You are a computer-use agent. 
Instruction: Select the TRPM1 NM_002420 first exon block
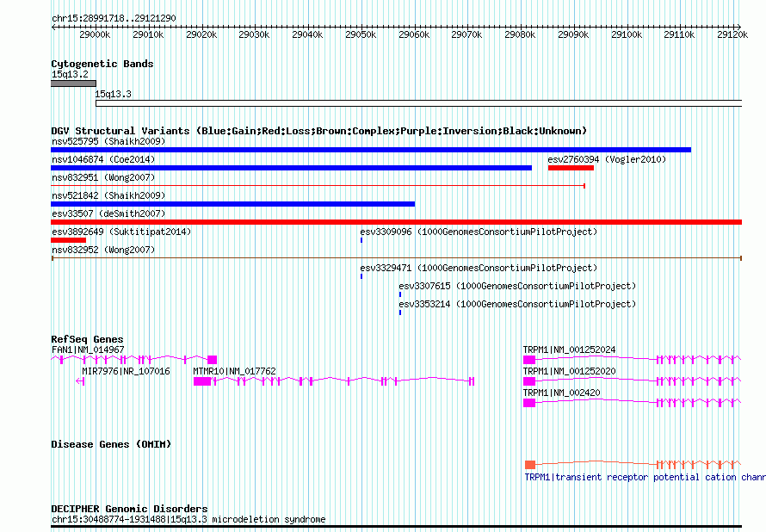tap(529, 403)
